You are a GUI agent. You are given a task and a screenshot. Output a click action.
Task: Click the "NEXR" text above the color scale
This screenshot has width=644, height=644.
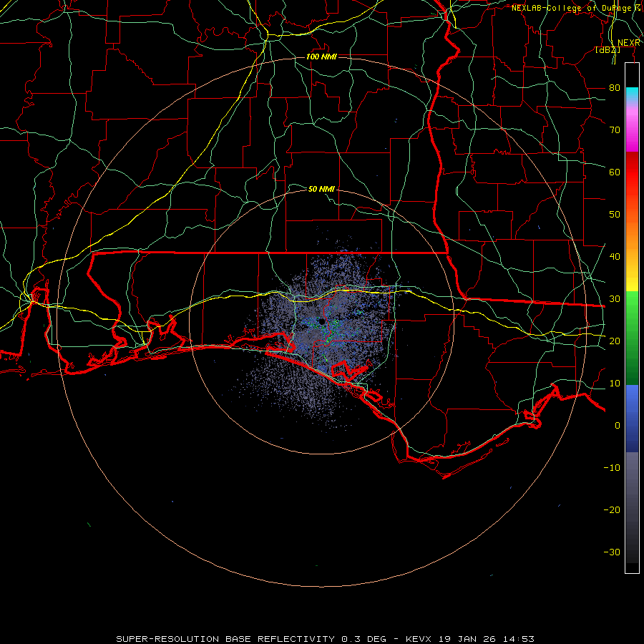point(628,43)
